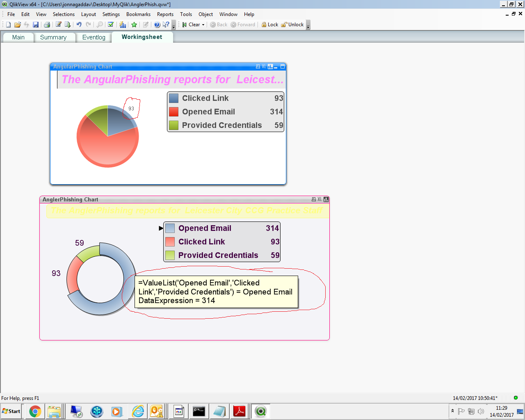Open a file using the folder icon
Viewport: 525px width, 420px height.
point(18,25)
